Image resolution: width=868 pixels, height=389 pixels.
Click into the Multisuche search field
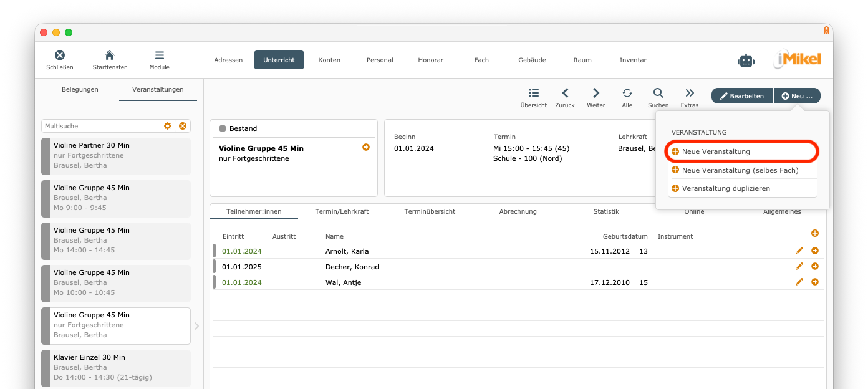coord(100,126)
